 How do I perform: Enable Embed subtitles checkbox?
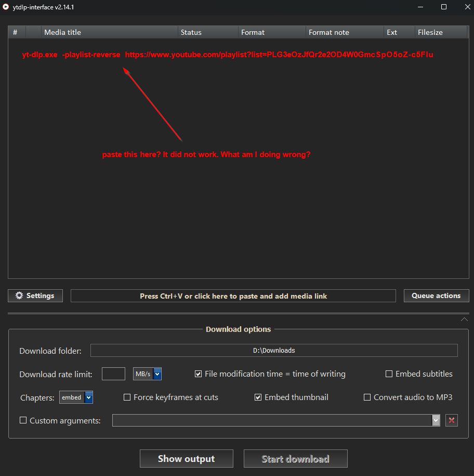click(389, 374)
